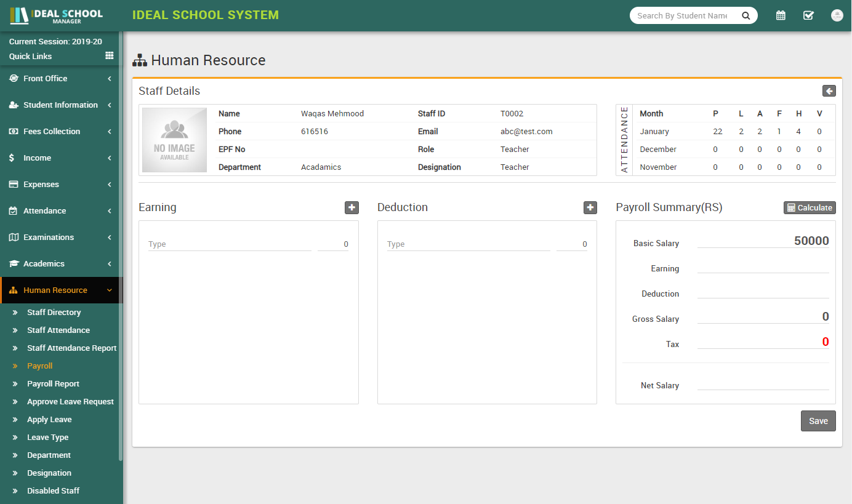Click the Expenses card icon

coord(14,185)
